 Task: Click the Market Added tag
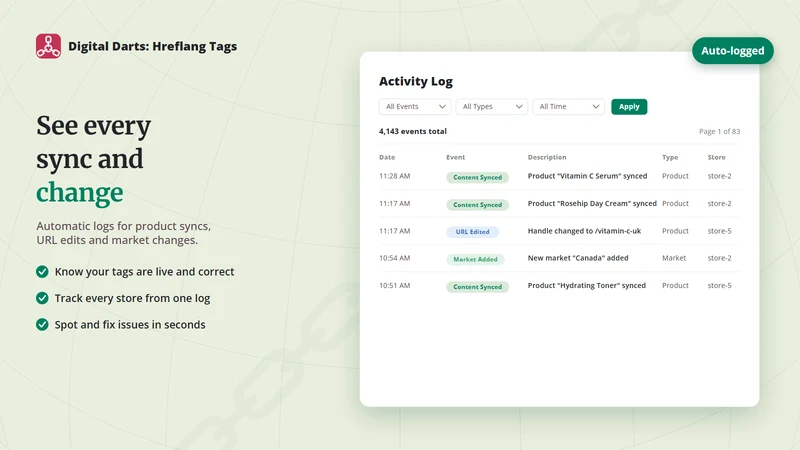(476, 259)
